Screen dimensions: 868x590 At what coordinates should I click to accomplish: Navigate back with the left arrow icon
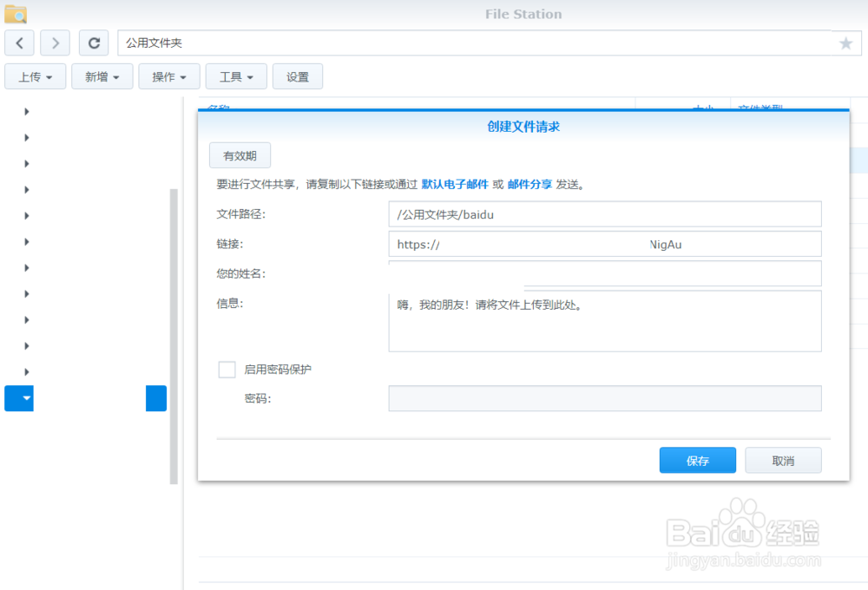pyautogui.click(x=19, y=43)
